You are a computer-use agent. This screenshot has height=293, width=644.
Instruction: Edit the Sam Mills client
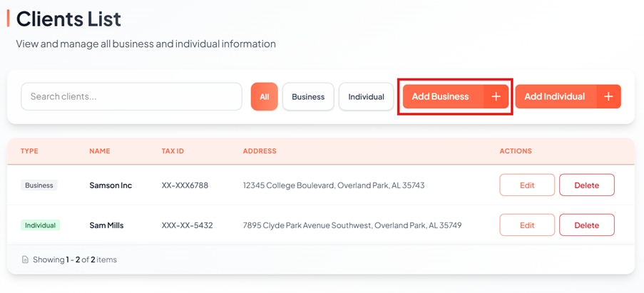527,225
